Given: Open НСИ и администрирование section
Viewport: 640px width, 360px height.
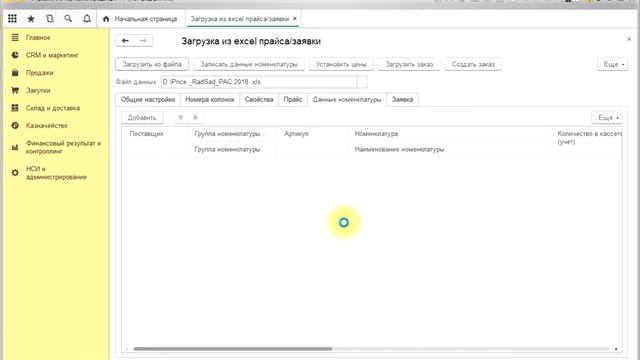Looking at the screenshot, I should pos(56,173).
